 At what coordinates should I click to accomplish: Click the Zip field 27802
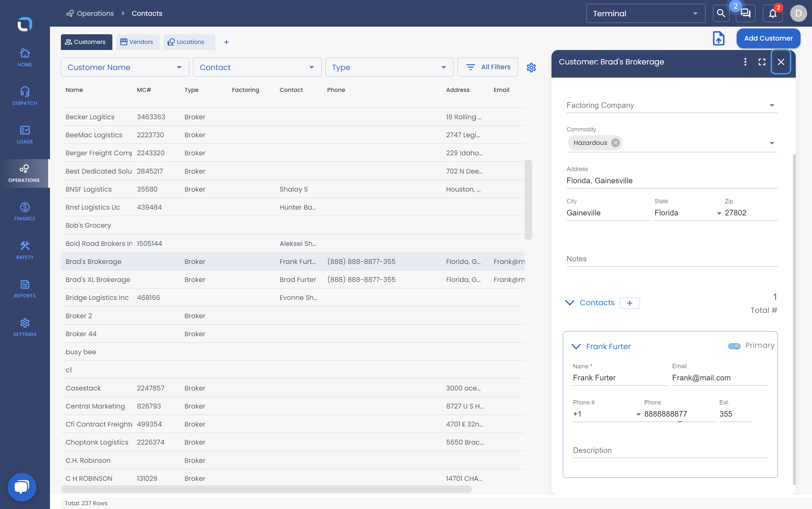click(751, 213)
